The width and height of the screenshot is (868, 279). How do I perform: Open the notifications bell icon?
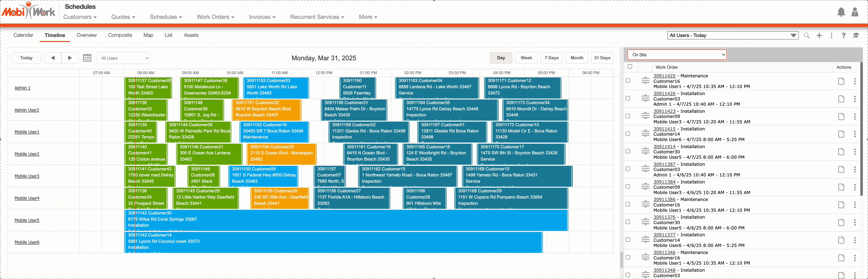coord(841,12)
